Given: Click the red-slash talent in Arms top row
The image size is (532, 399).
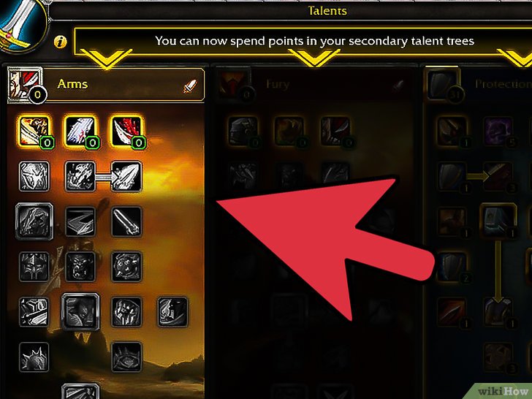Looking at the screenshot, I should point(126,132).
